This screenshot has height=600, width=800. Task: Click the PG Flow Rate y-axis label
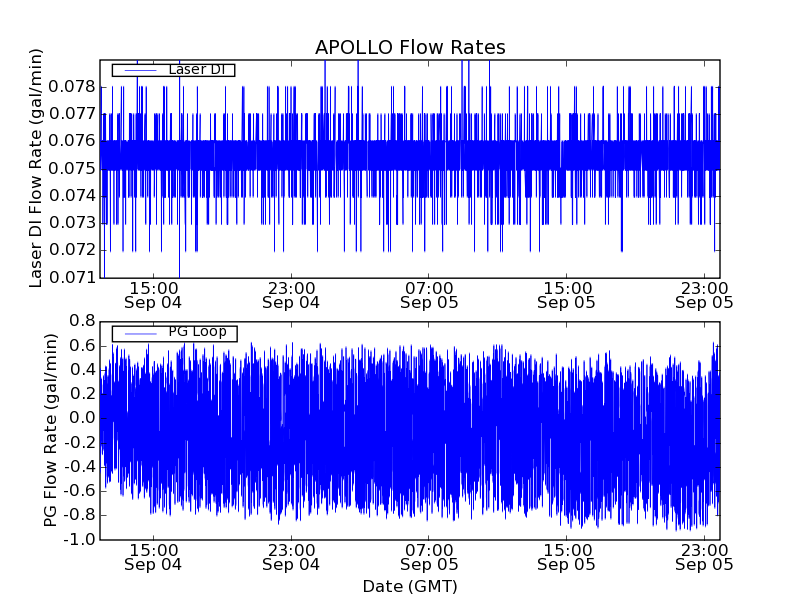50,430
